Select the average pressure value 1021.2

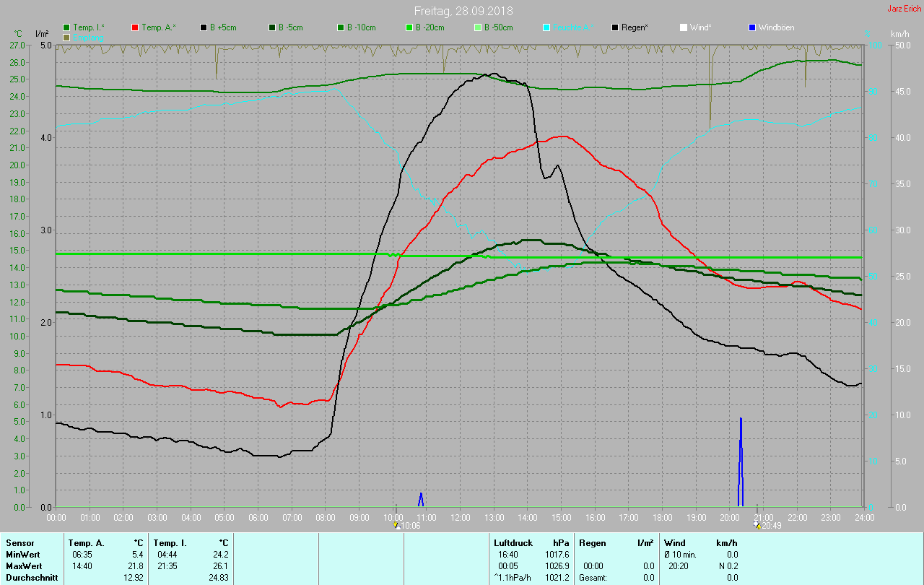[558, 578]
